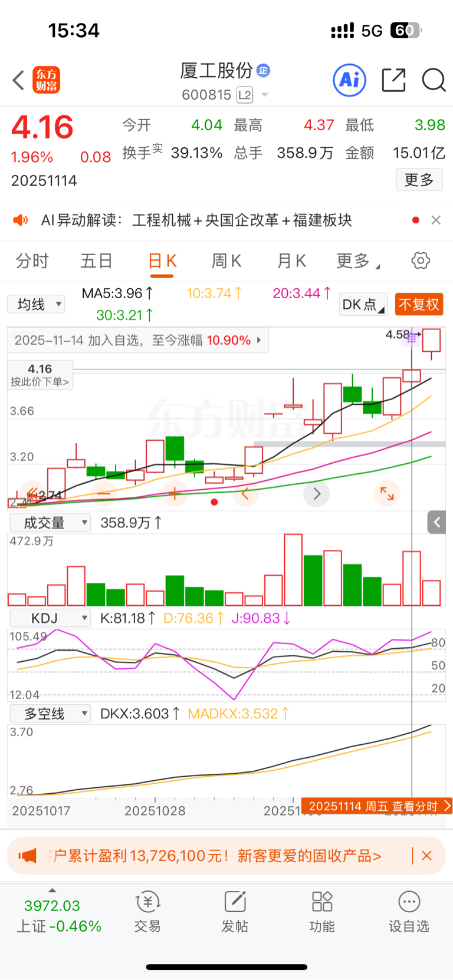The image size is (453, 980).
Task: Tap the 4.16 current price
Action: [42, 127]
